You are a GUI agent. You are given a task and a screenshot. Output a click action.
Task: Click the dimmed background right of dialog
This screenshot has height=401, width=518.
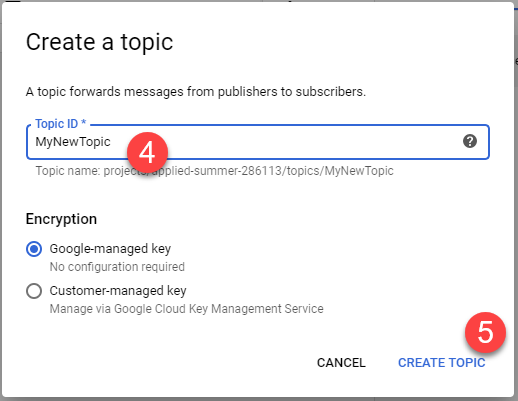pyautogui.click(x=516, y=200)
